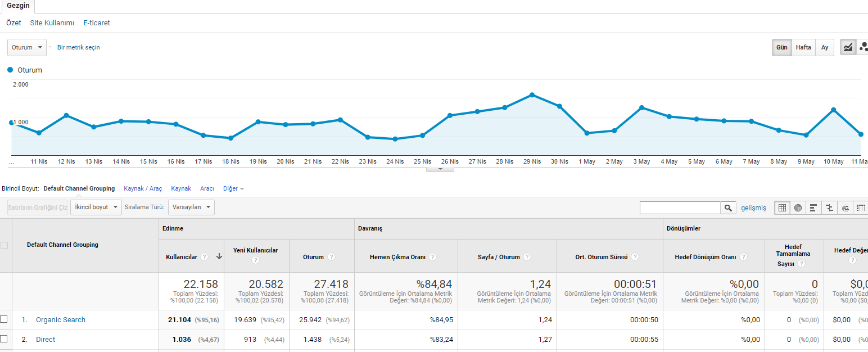Click the Oturum chart legend label
The width and height of the screenshot is (868, 352).
(x=30, y=70)
